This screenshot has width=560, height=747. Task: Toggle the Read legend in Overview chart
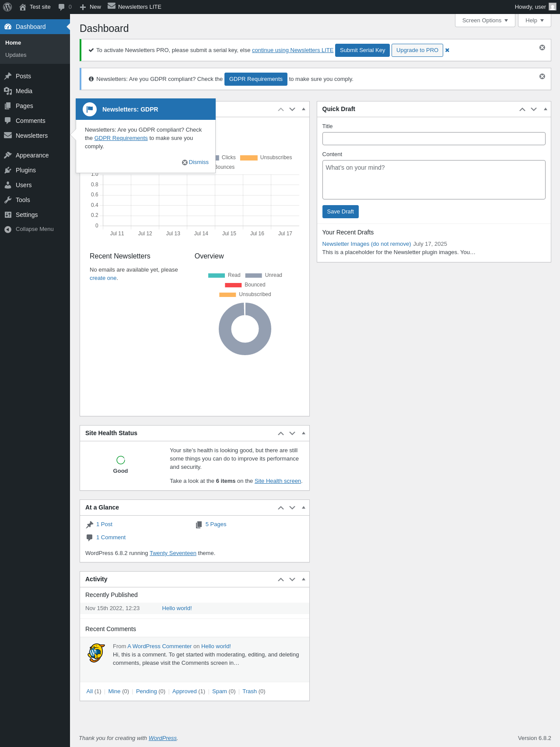[x=224, y=275]
